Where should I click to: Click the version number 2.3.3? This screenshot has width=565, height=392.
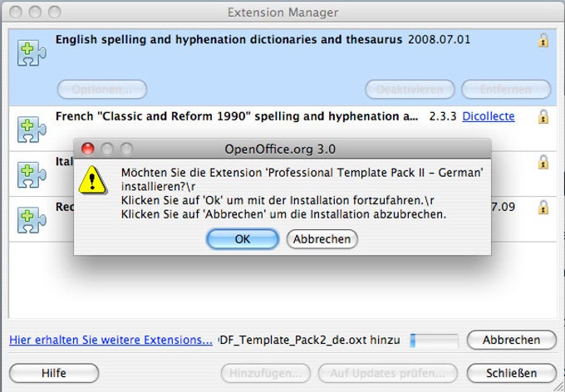443,116
